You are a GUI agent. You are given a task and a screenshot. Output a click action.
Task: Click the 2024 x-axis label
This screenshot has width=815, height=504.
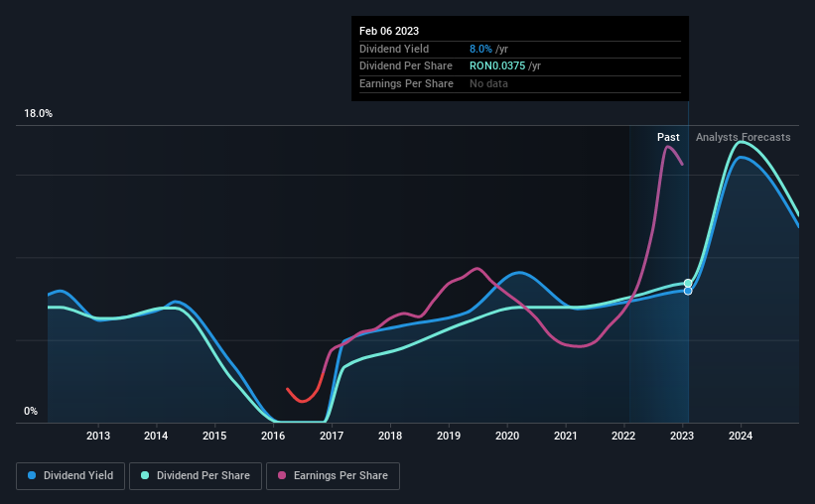(x=741, y=436)
